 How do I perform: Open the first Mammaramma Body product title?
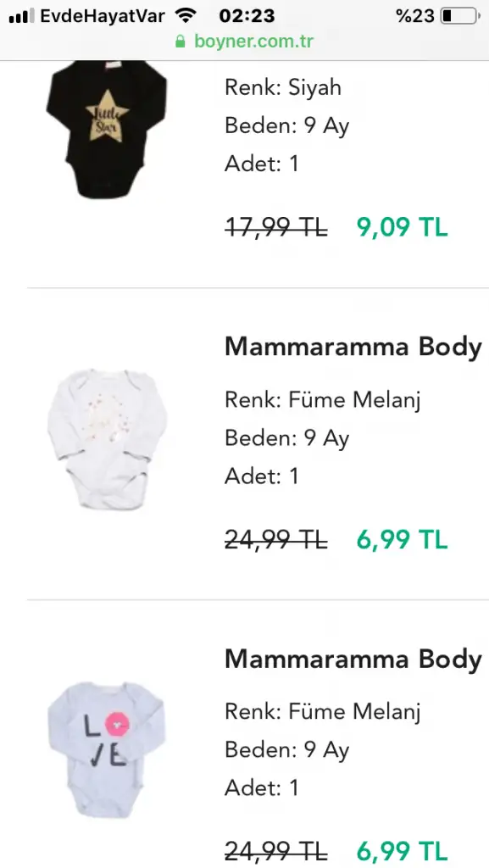[353, 347]
